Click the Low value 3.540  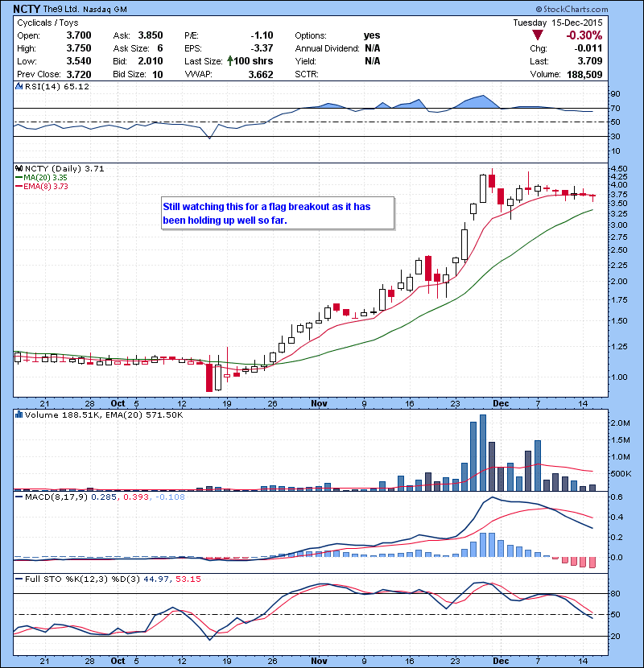(x=79, y=61)
